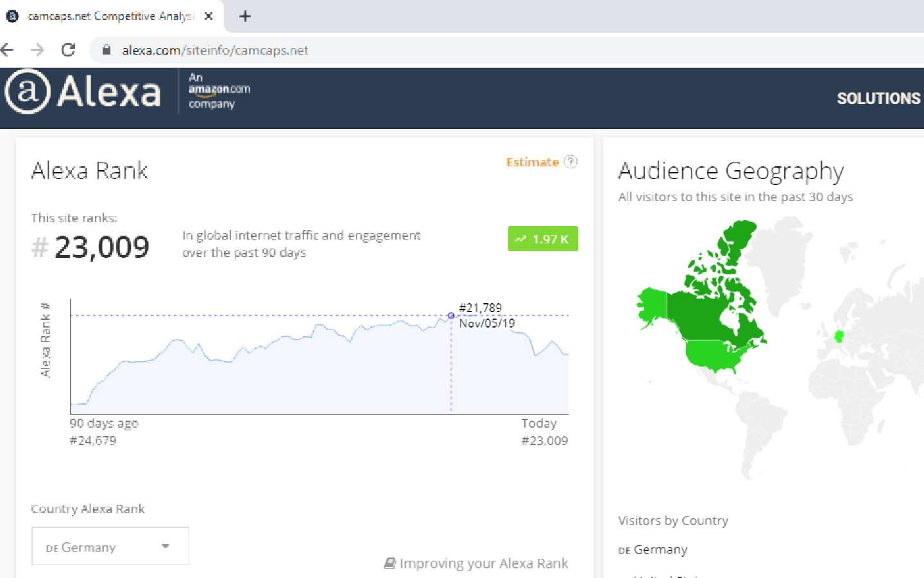Click the Nov/05/19 data point on chart

(451, 315)
